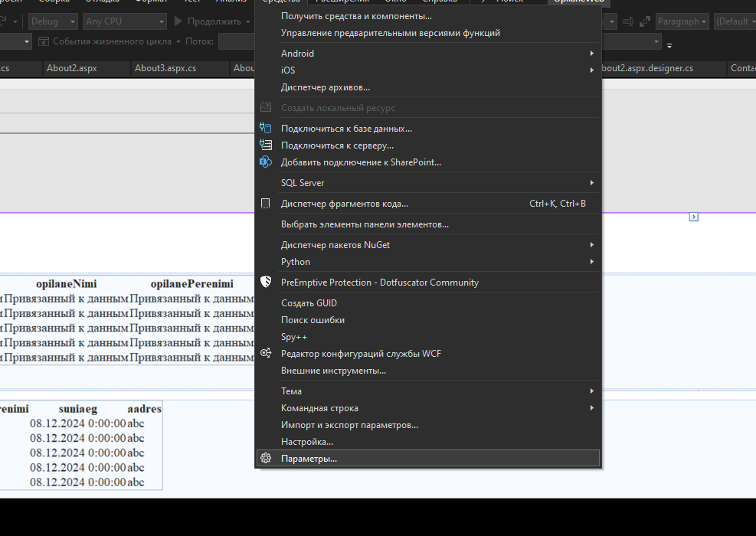Select Импорт и экспорт параметров
Image resolution: width=756 pixels, height=536 pixels.
pos(428,425)
